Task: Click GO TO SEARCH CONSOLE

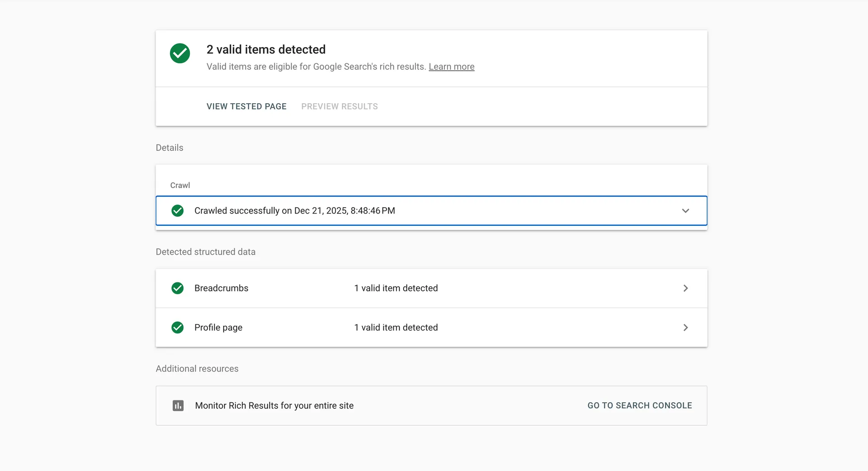Action: (639, 405)
